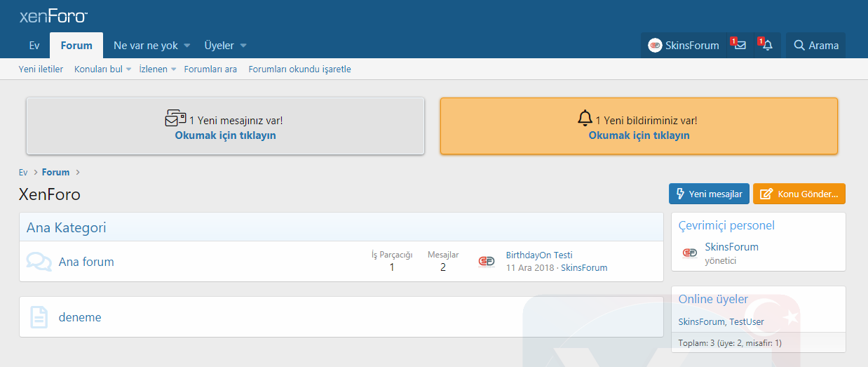Open the İzlenen dropdown menu

pyautogui.click(x=173, y=69)
